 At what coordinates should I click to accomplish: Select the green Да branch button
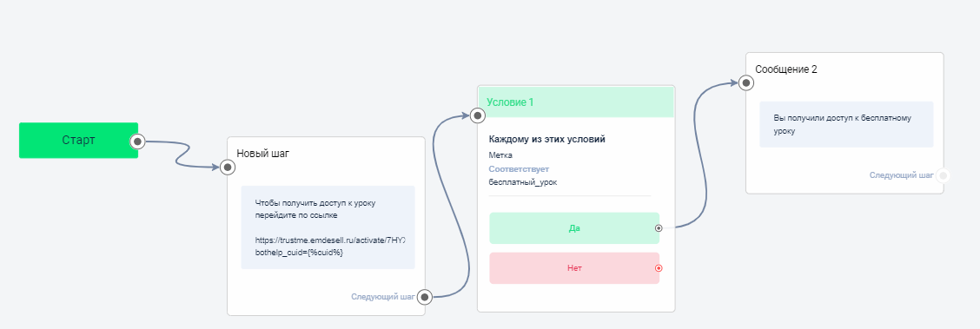pyautogui.click(x=573, y=227)
